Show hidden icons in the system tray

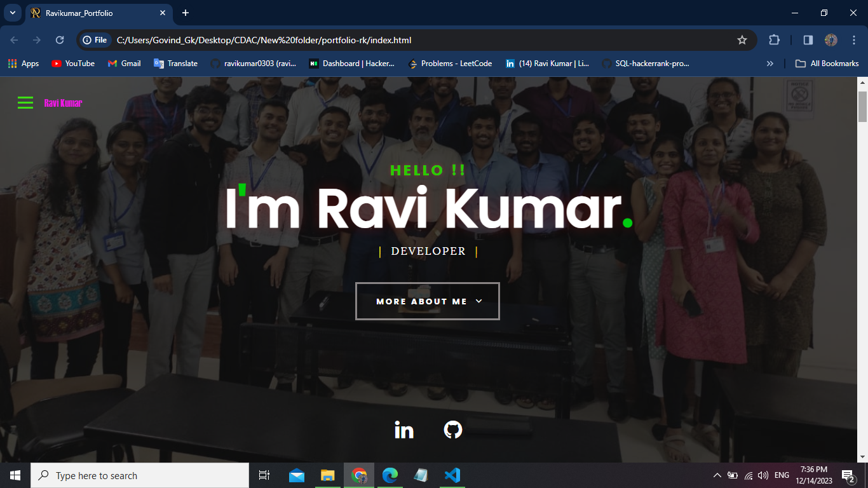(717, 475)
